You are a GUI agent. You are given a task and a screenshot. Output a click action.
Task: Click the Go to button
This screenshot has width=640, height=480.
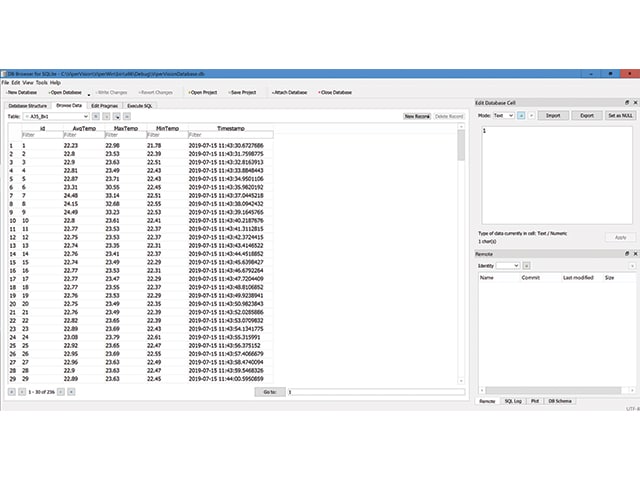270,392
